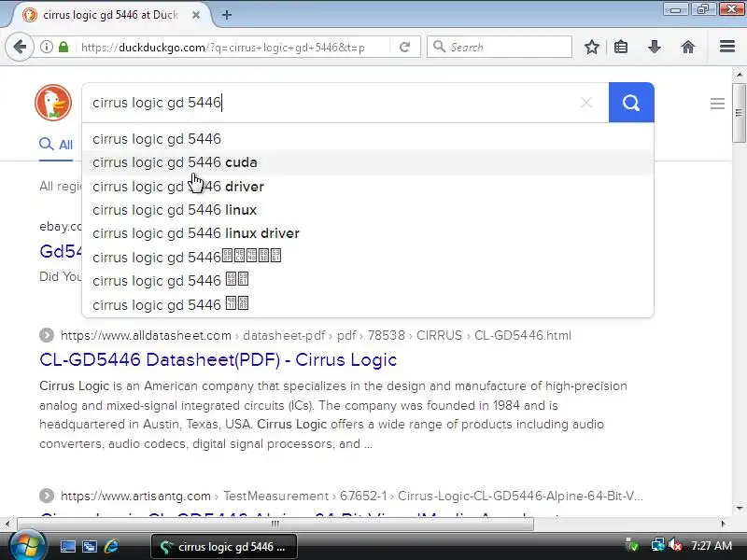The width and height of the screenshot is (747, 560).
Task: Click the alldatasheet result favicon
Action: click(46, 335)
